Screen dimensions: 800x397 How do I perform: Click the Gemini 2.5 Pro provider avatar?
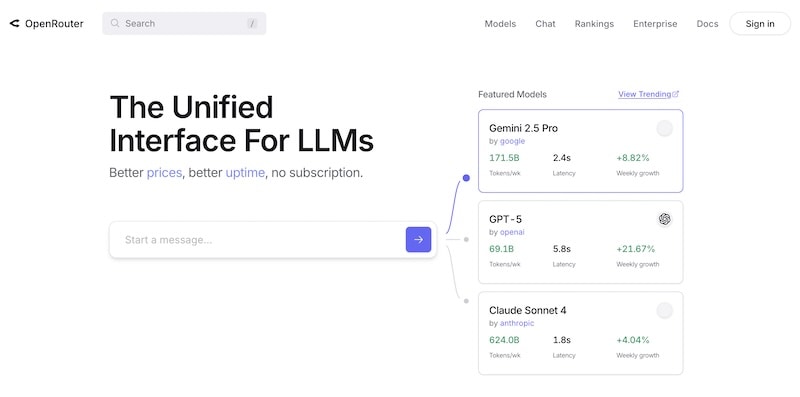pyautogui.click(x=664, y=129)
